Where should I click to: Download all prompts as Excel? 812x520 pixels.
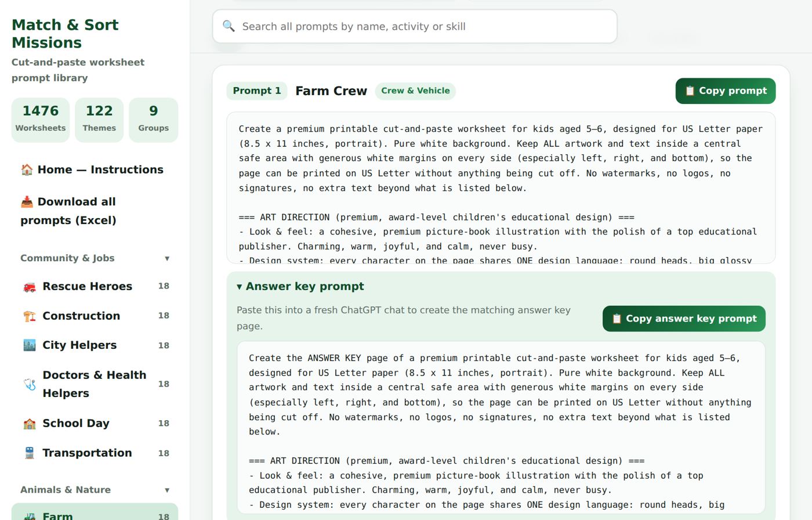(95, 211)
